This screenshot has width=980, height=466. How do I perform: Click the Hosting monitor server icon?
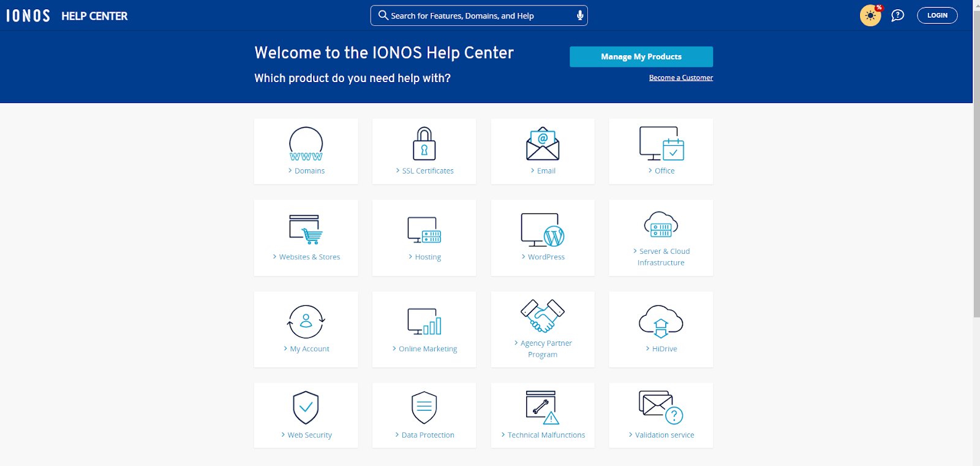424,230
